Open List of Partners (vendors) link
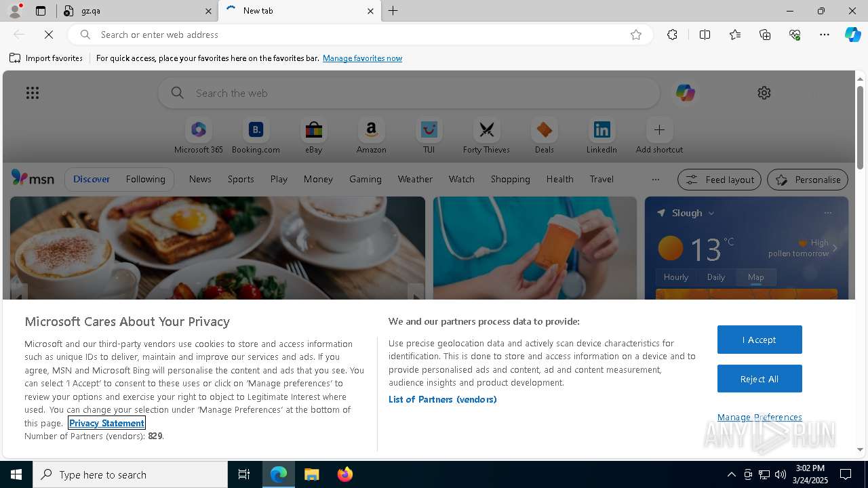 point(443,399)
